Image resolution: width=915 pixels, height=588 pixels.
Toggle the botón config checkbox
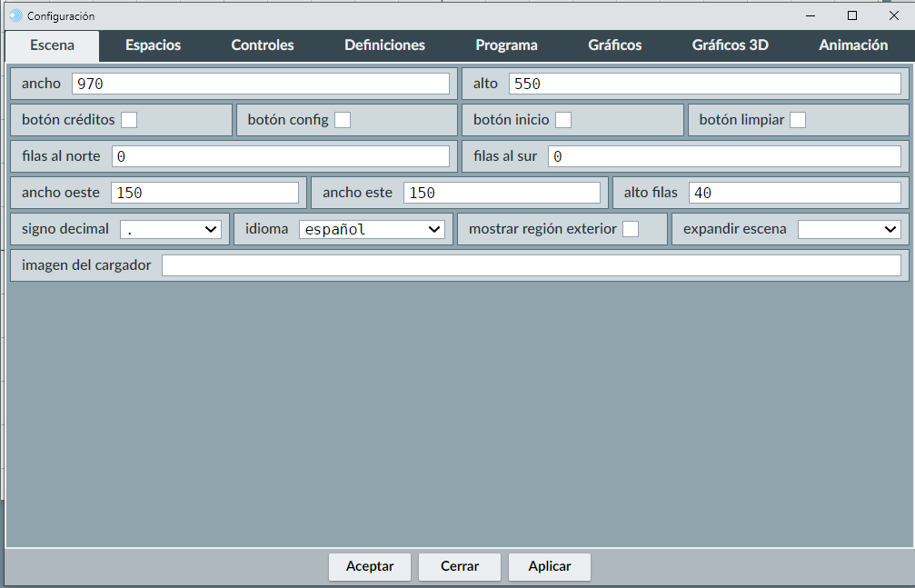[343, 120]
